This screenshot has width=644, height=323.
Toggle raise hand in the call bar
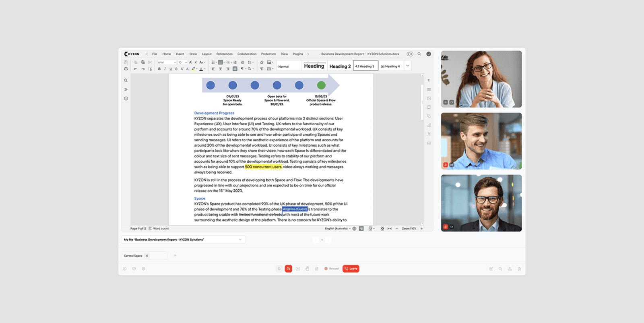pos(307,269)
